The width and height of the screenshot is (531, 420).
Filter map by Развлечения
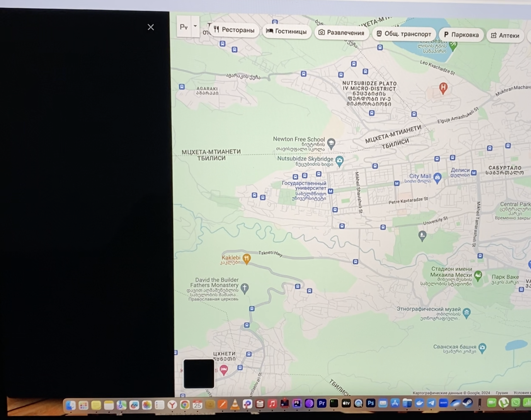tap(342, 33)
